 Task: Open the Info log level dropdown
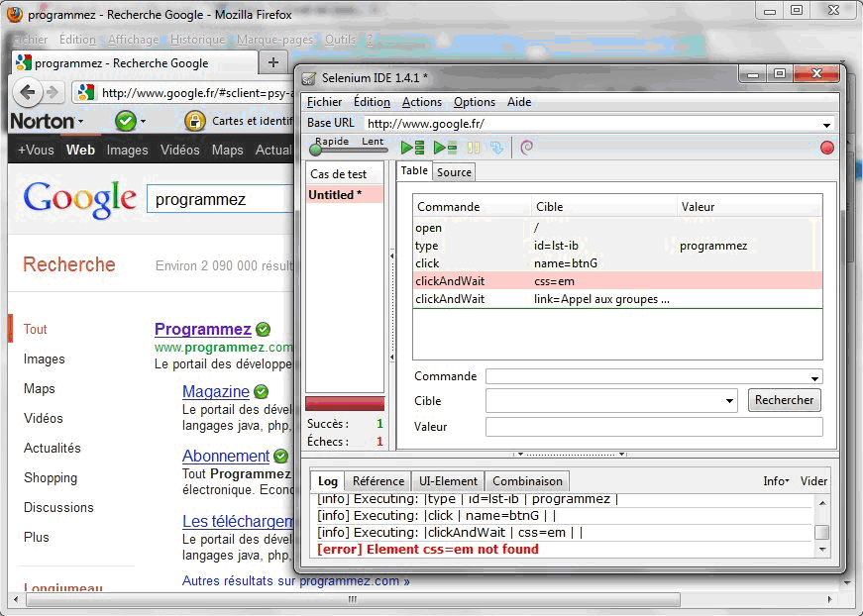click(776, 481)
